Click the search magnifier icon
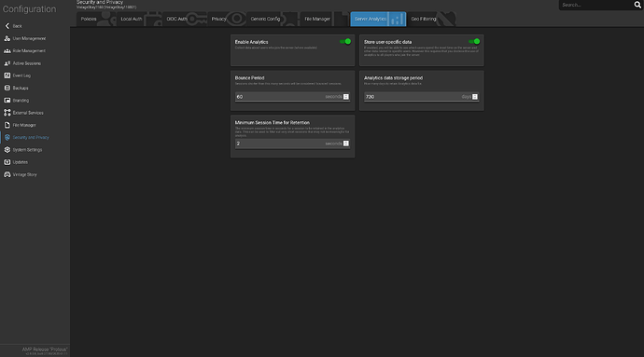 point(637,5)
